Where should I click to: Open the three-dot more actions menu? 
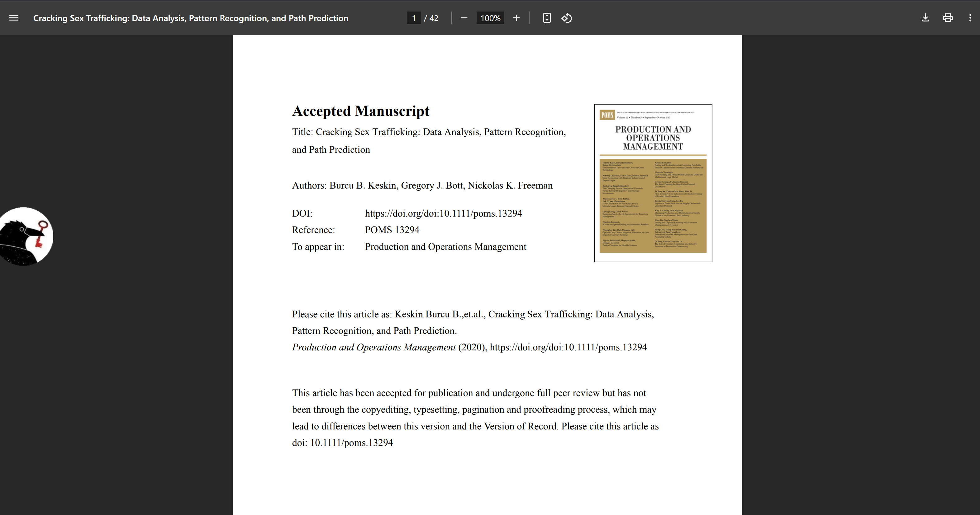pos(970,18)
